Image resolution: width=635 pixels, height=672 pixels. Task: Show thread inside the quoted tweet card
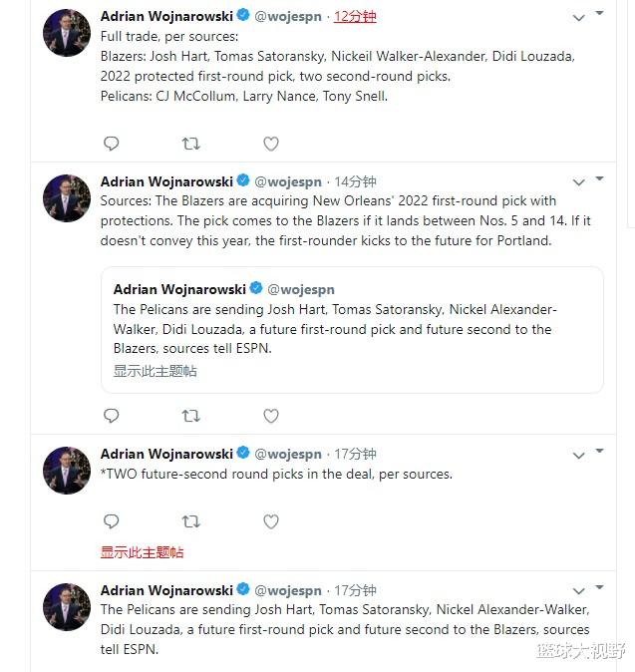click(156, 371)
